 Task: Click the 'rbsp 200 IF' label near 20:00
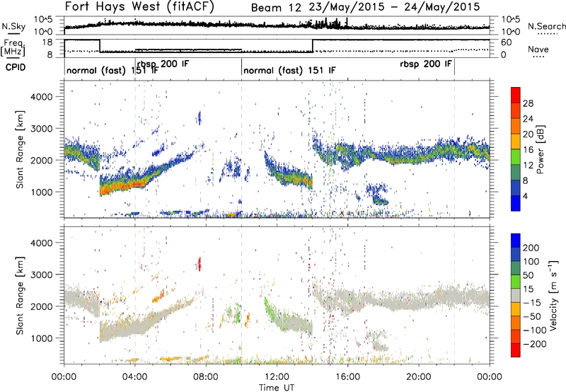[426, 64]
